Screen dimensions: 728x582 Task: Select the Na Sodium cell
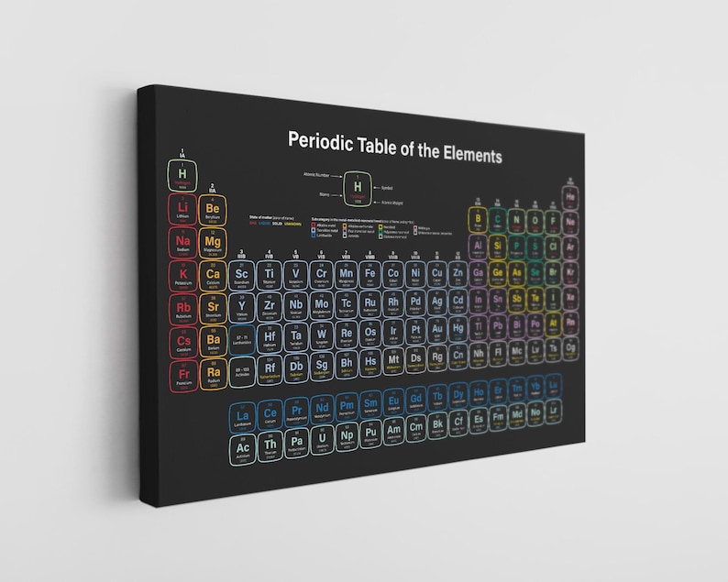click(183, 243)
